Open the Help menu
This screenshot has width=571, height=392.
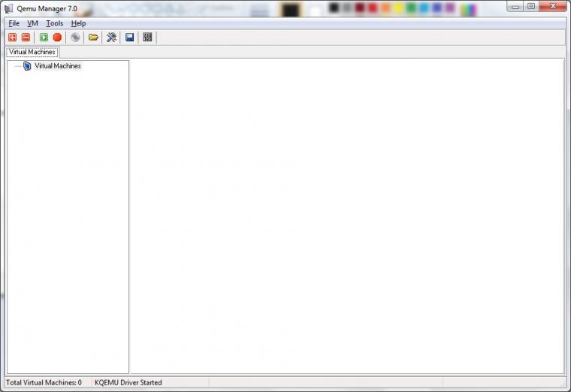click(78, 23)
